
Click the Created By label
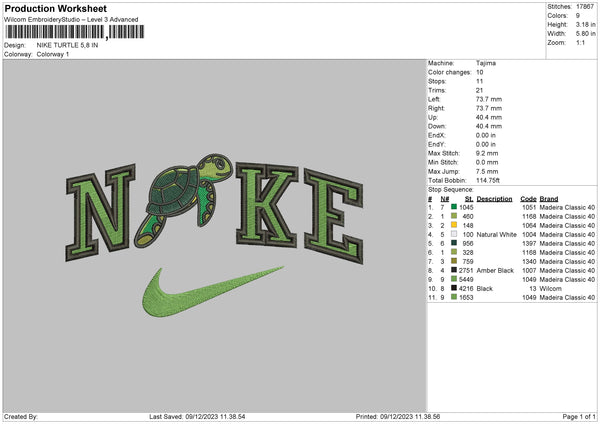(x=21, y=416)
